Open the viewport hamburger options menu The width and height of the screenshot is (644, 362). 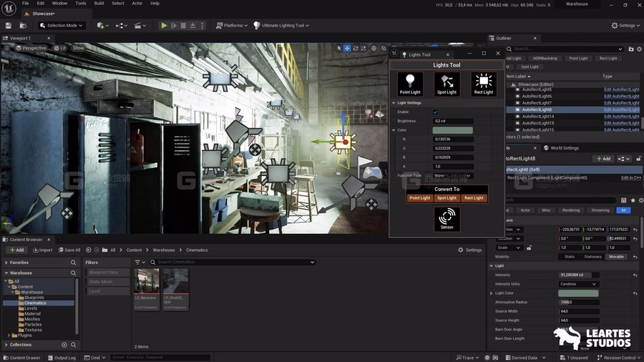[x=6, y=48]
